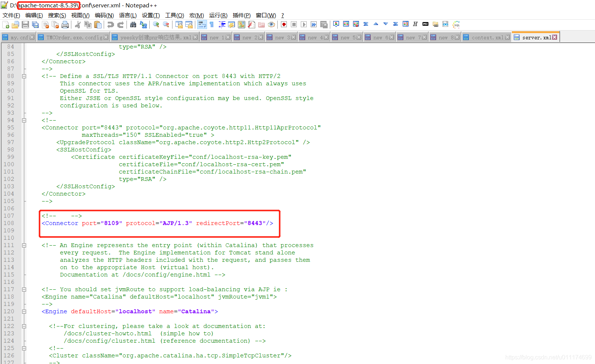Collapse the fold at line 111
595x364 pixels.
24,245
